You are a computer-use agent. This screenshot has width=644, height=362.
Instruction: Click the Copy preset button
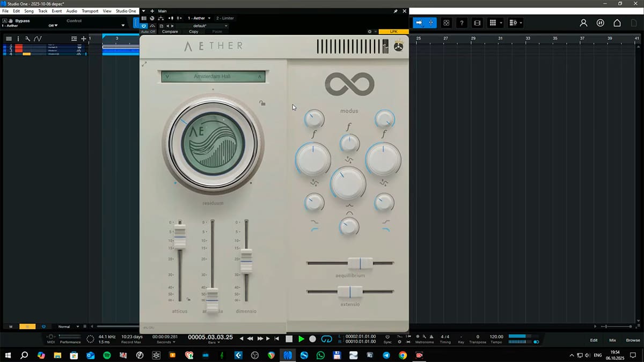[x=194, y=32]
